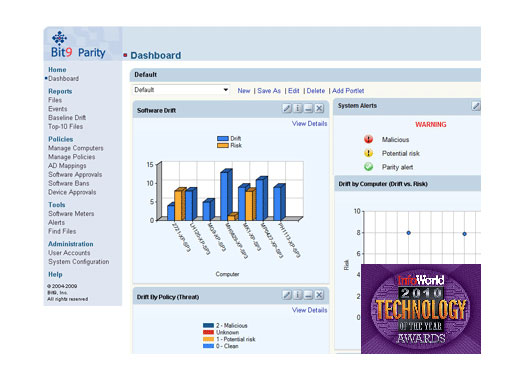Click the tallest blue drift bar in chart
The width and height of the screenshot is (522, 378).
[x=226, y=195]
